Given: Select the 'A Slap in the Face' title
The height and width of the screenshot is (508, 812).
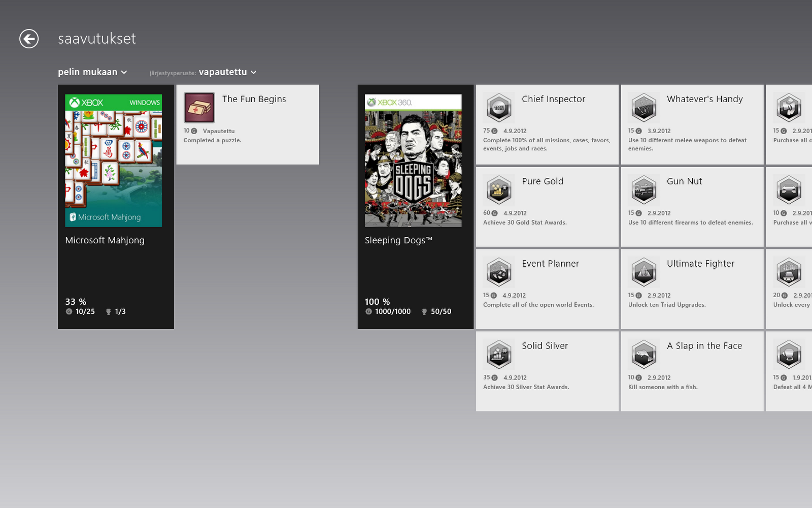Looking at the screenshot, I should [705, 346].
